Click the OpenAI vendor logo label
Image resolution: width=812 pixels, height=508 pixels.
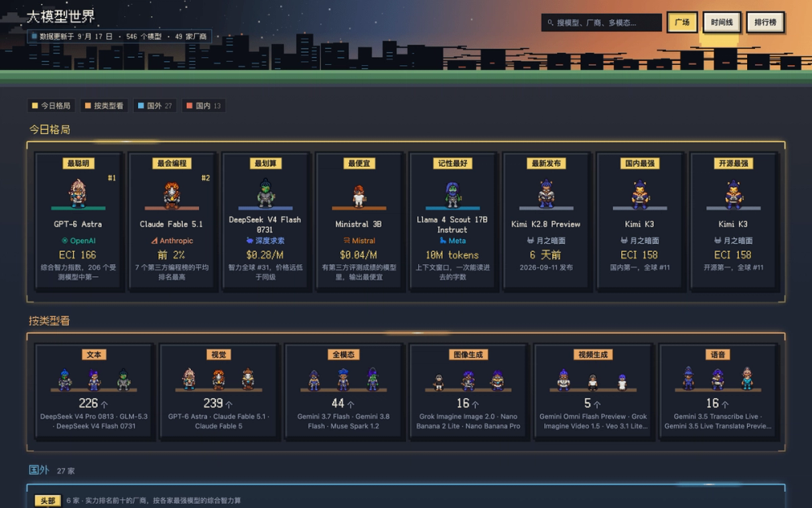78,241
